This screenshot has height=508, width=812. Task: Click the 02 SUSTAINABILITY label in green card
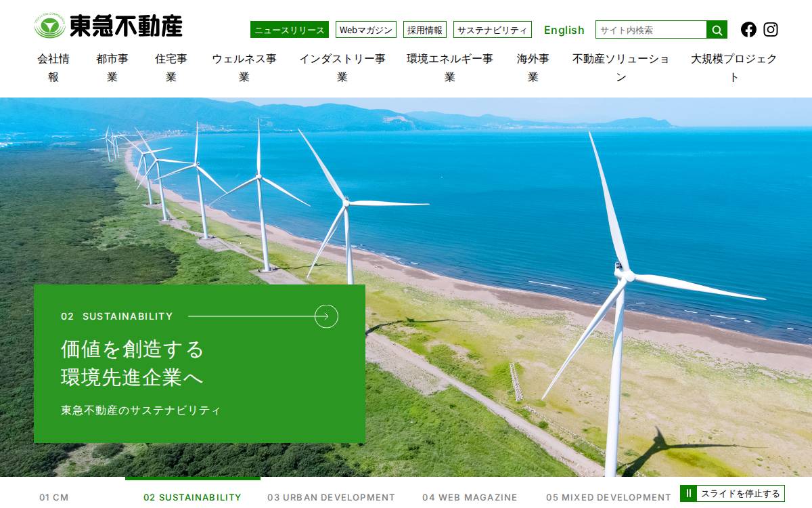(117, 316)
